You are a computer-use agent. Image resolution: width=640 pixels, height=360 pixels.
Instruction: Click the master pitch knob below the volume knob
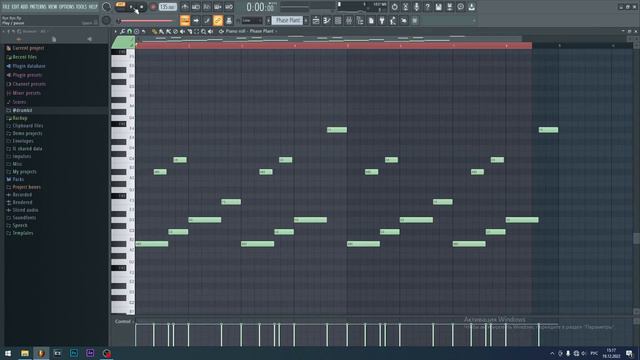[x=106, y=20]
